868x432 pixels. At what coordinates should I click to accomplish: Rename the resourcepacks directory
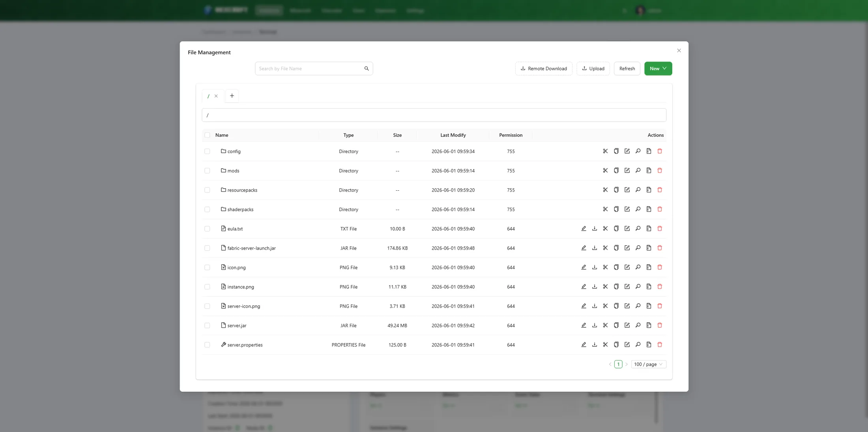point(627,190)
